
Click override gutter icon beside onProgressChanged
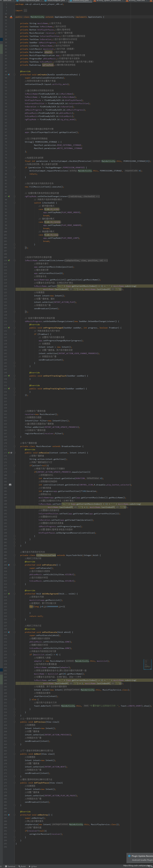(9, 327)
